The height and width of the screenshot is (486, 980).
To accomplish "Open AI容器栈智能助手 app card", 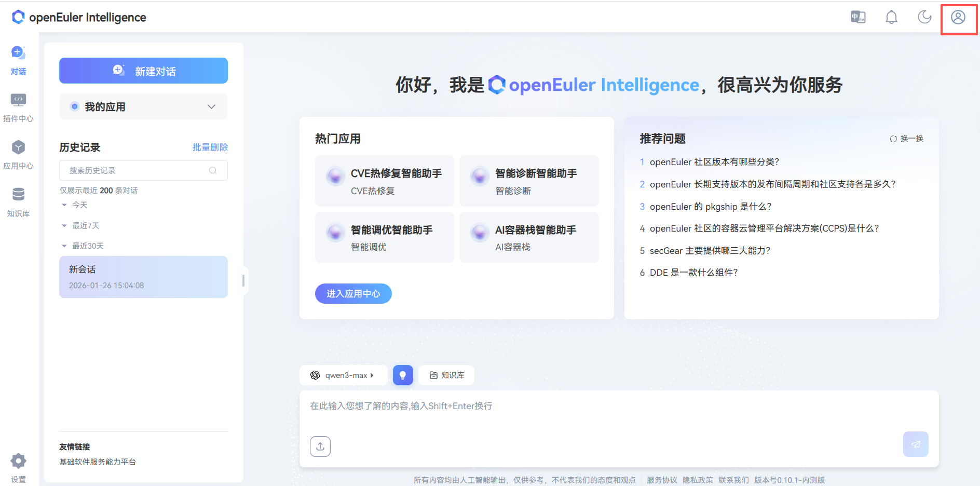I will pos(529,237).
